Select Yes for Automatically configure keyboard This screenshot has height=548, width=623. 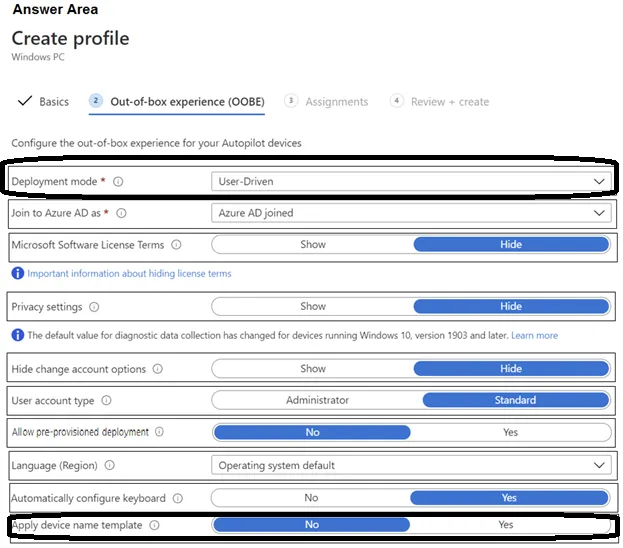pos(509,498)
